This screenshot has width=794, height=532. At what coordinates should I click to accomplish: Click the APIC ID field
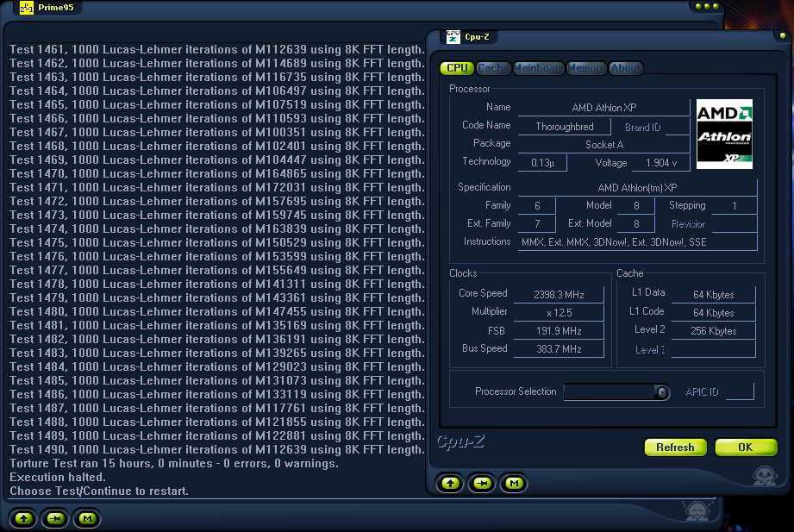pos(740,391)
